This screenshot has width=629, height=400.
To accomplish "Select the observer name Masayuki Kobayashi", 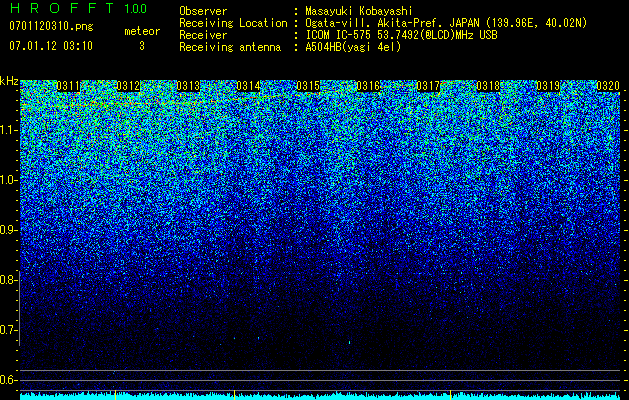I will coord(358,11).
